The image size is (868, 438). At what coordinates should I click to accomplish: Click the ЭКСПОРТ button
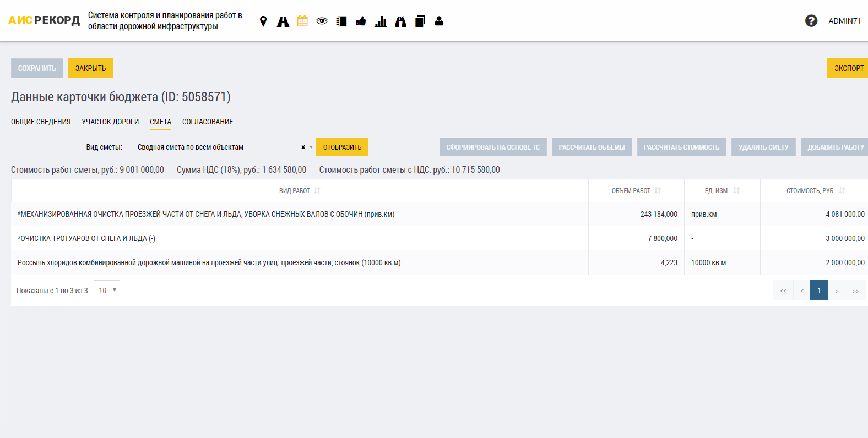[x=848, y=68]
